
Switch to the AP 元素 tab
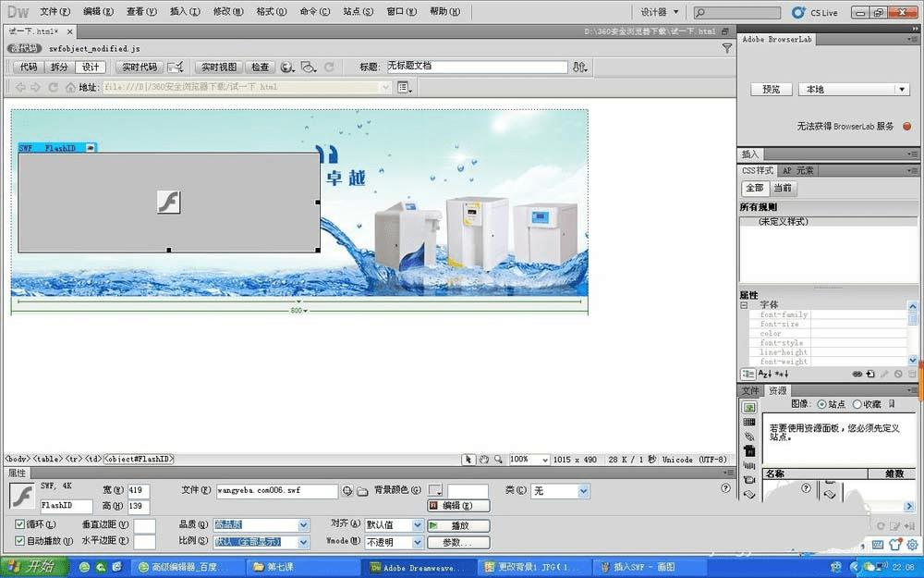point(798,170)
